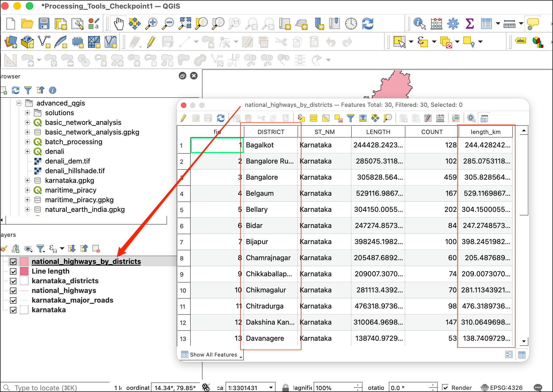
Task: Select the Pan Map hand tool
Action: [118, 24]
